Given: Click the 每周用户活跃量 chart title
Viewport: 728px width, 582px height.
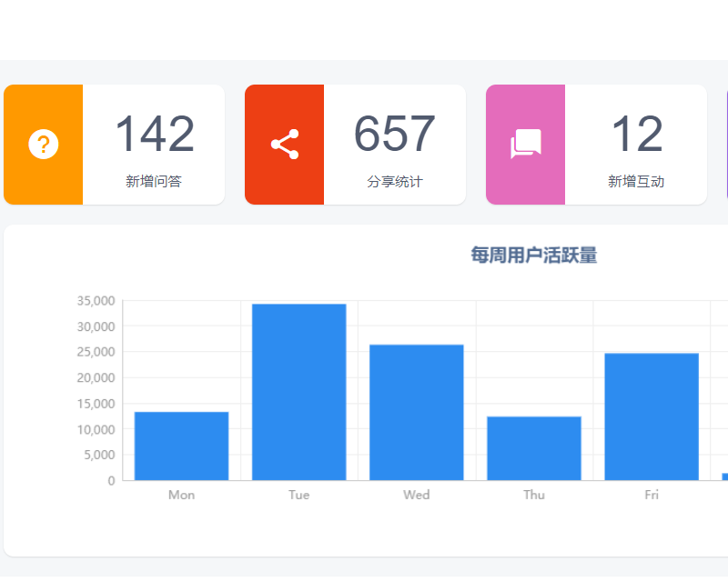Looking at the screenshot, I should tap(533, 256).
